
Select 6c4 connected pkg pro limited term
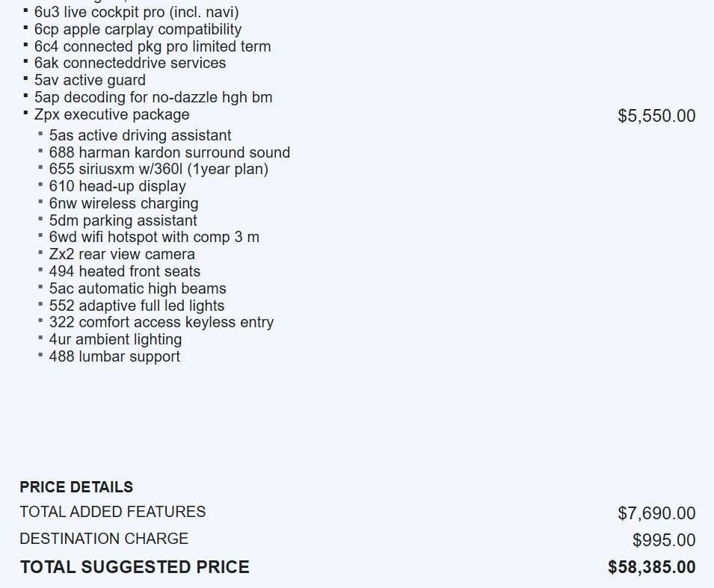(x=153, y=46)
